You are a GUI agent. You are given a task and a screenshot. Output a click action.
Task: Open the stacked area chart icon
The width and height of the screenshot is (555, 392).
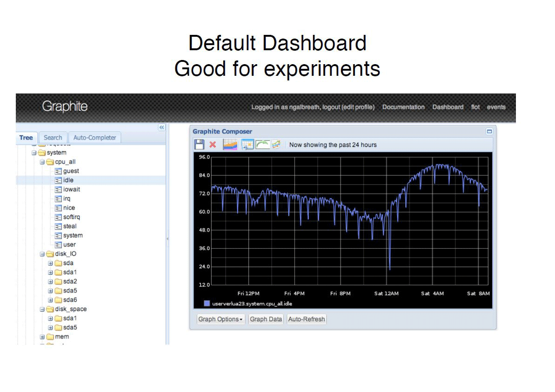tap(230, 144)
